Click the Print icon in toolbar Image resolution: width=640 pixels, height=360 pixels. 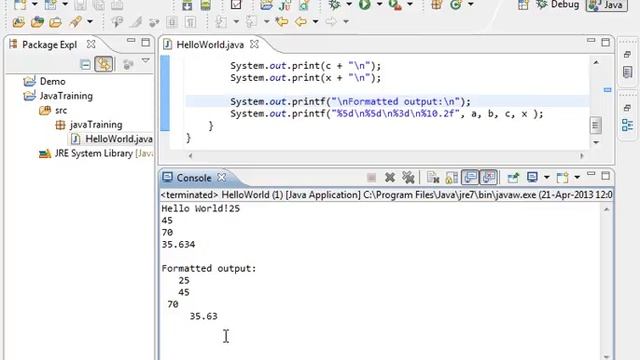point(117,5)
